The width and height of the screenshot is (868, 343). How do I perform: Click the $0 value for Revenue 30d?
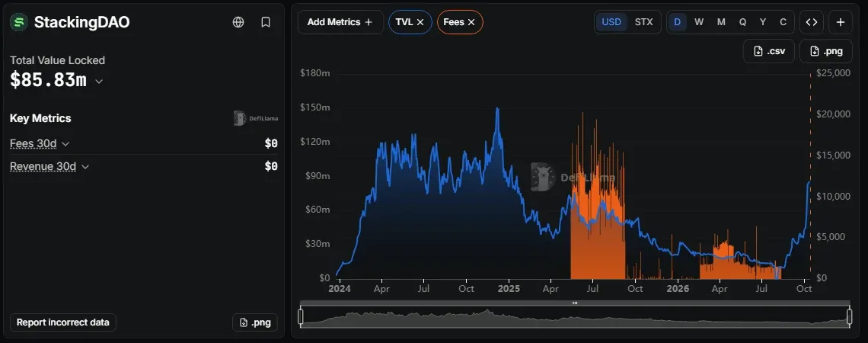(x=271, y=166)
